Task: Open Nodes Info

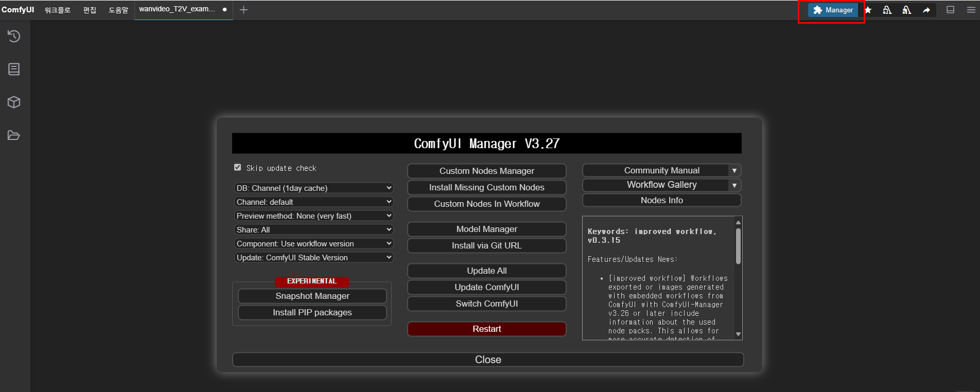Action: (662, 200)
